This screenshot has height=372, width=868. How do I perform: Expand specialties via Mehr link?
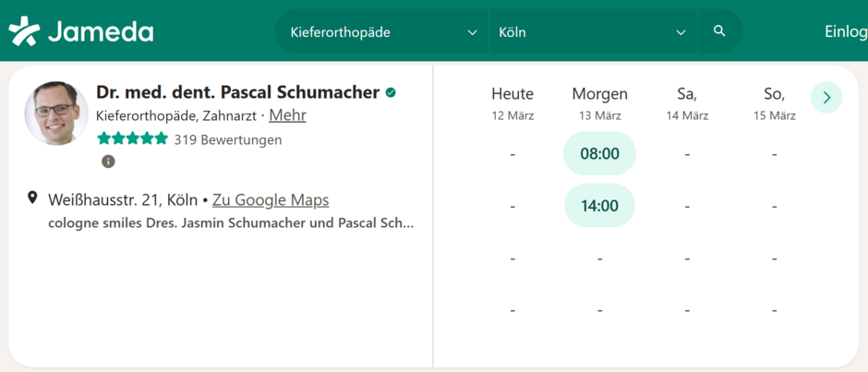click(287, 115)
